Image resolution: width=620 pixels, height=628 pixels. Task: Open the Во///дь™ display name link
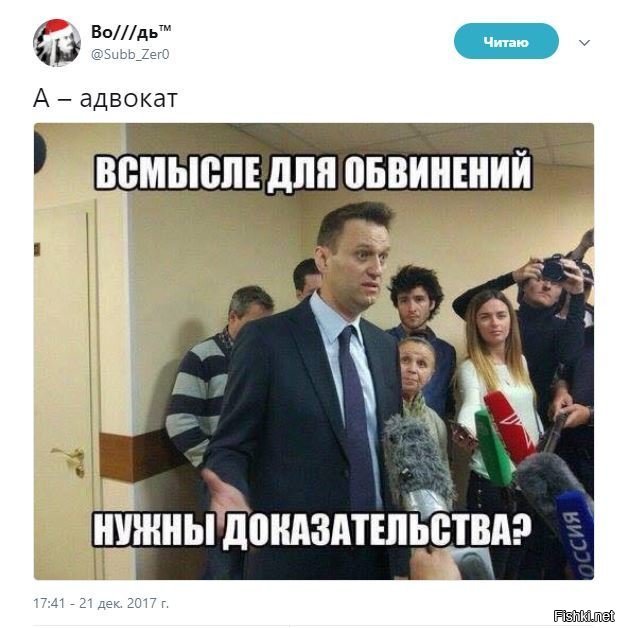(131, 32)
